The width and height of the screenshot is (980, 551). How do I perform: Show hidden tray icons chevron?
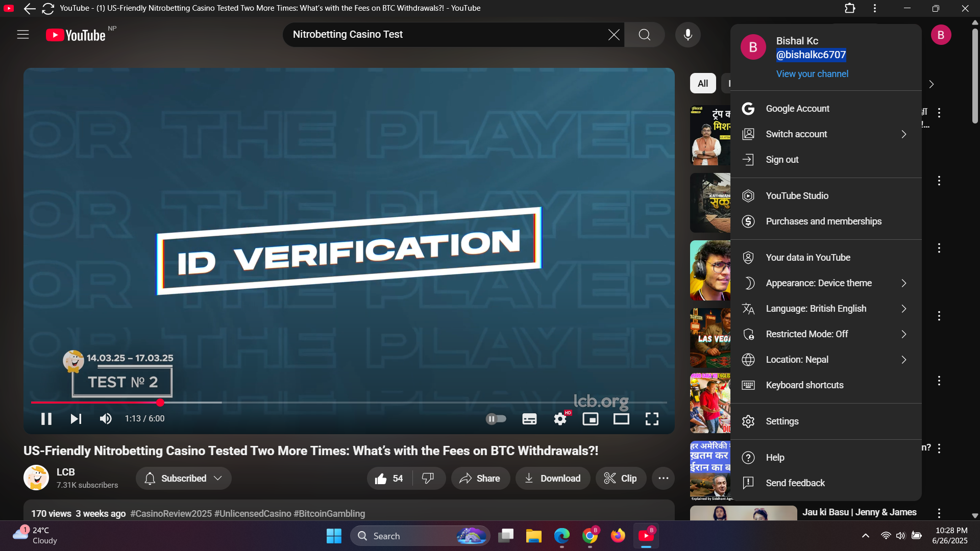(865, 536)
